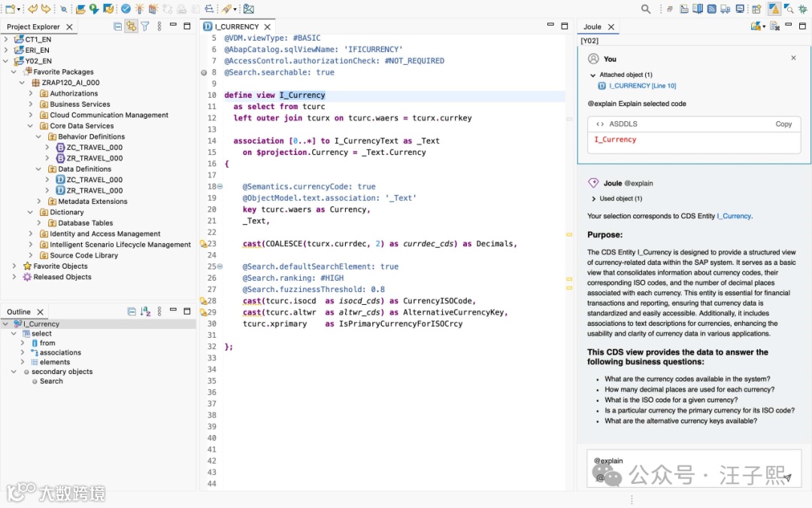Screen dimensions: 812x508
Task: Click the yellow back navigation arrow
Action: (32, 9)
